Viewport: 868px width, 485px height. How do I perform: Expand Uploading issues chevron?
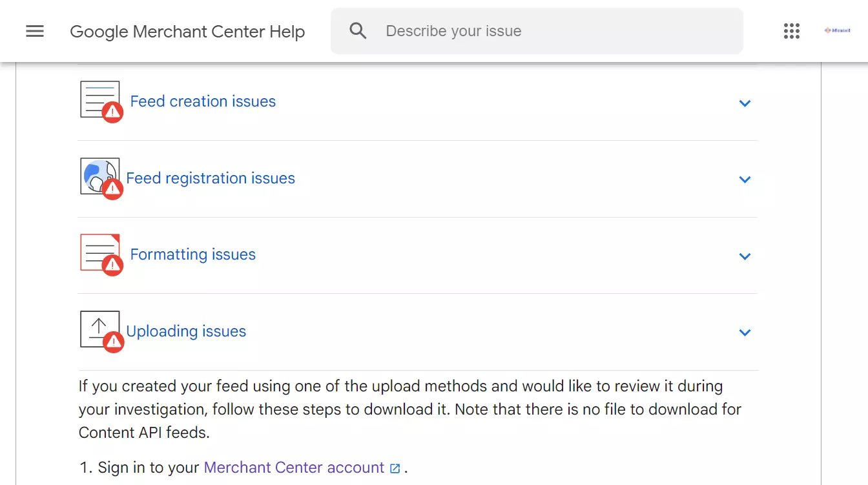coord(745,333)
